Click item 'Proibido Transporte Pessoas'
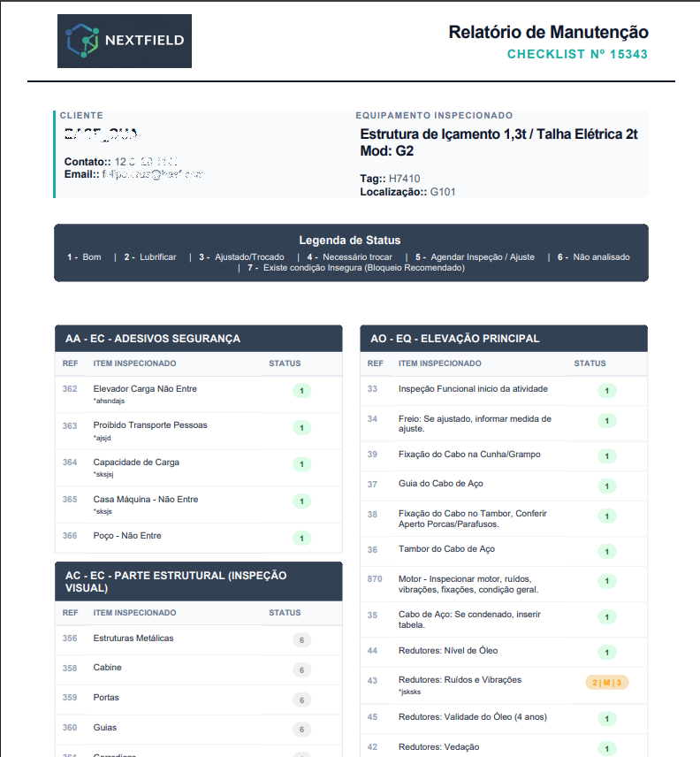 pos(150,424)
